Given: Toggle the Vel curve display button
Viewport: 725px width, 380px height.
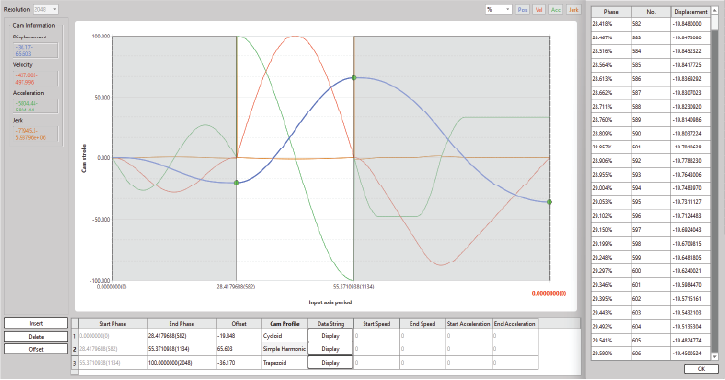Looking at the screenshot, I should point(539,10).
